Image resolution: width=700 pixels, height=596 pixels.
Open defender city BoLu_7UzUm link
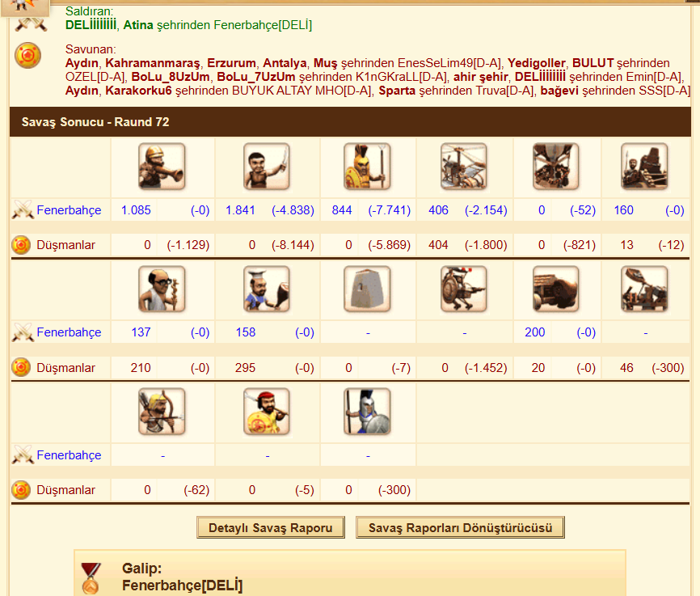pos(256,77)
